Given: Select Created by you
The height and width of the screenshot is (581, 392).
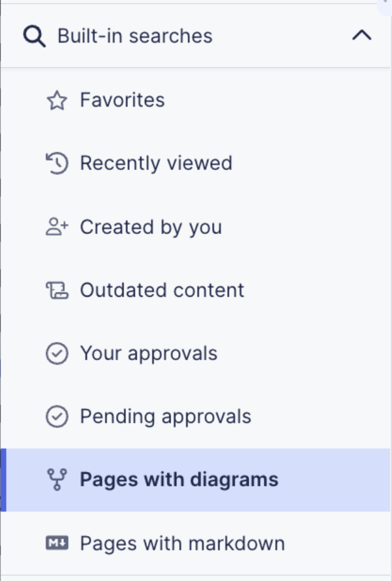Looking at the screenshot, I should pos(151,227).
